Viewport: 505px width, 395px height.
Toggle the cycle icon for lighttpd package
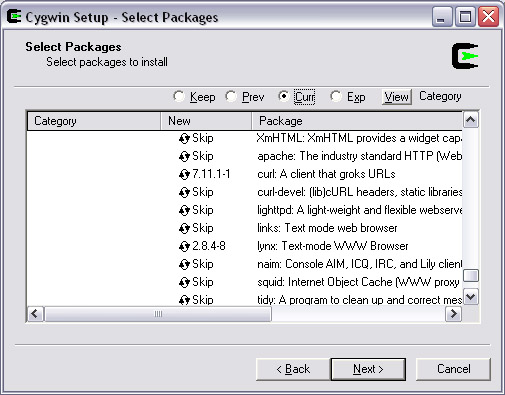click(x=184, y=210)
